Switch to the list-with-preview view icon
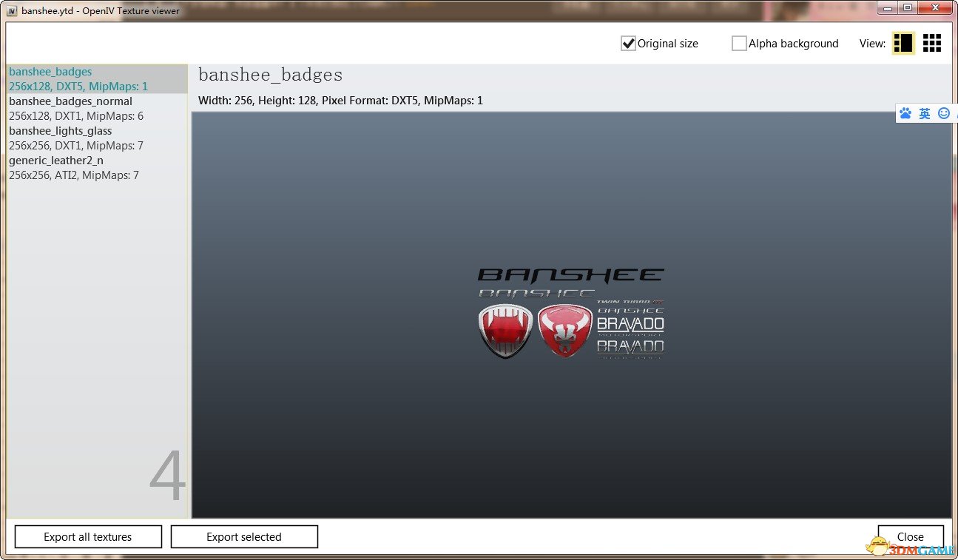Screen dimensions: 958x560 [903, 43]
